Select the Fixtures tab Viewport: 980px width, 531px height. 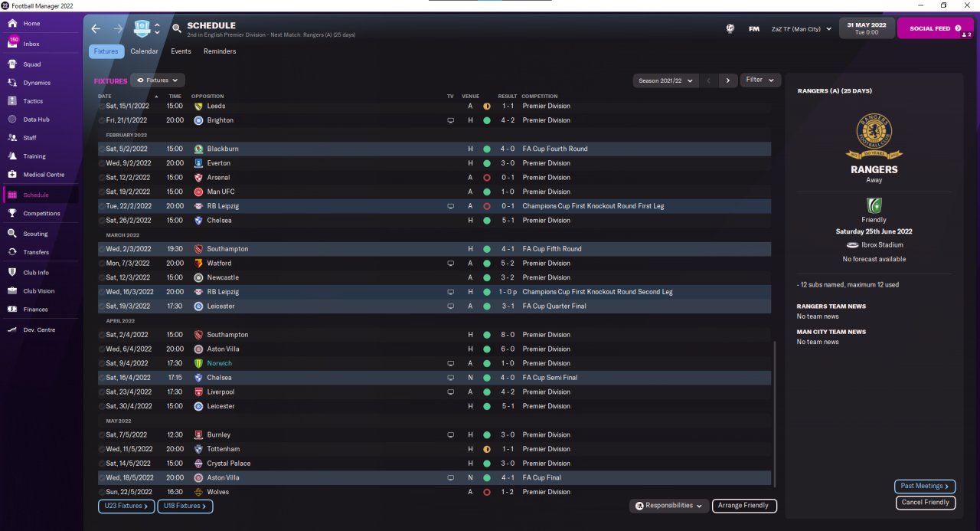click(106, 51)
